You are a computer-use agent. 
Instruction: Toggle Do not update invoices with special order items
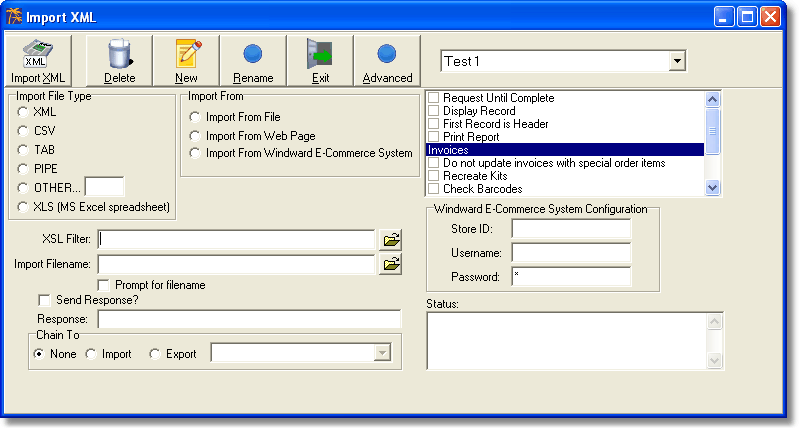[434, 163]
